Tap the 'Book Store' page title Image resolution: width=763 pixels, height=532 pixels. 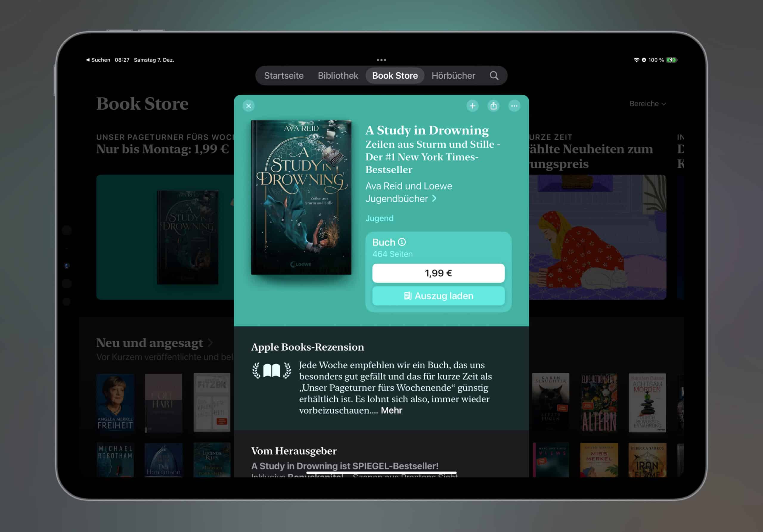[142, 104]
